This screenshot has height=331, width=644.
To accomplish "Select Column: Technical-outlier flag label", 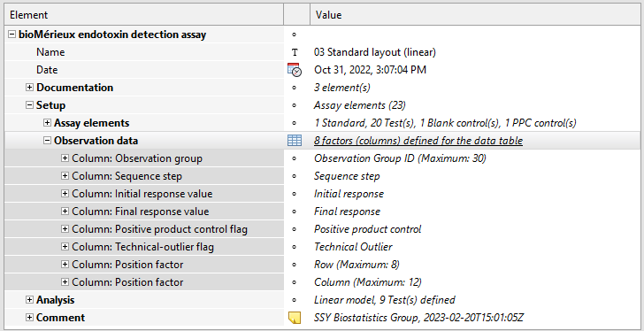I will 143,246.
